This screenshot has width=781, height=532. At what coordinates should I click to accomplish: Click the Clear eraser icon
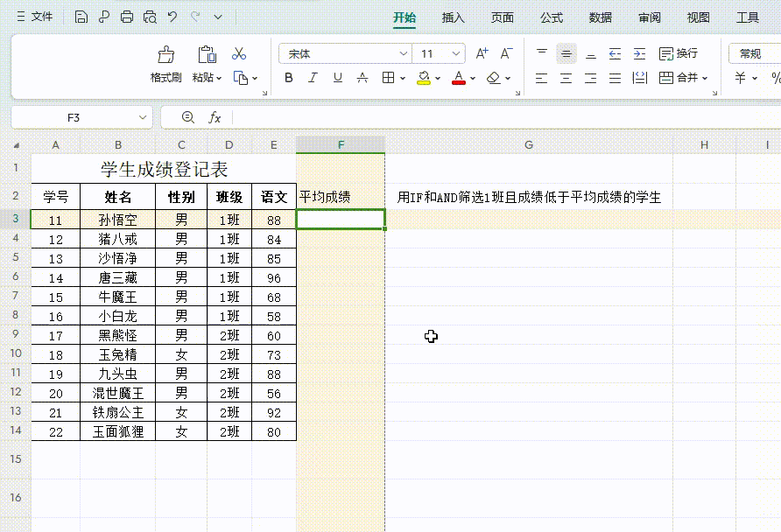click(x=493, y=78)
